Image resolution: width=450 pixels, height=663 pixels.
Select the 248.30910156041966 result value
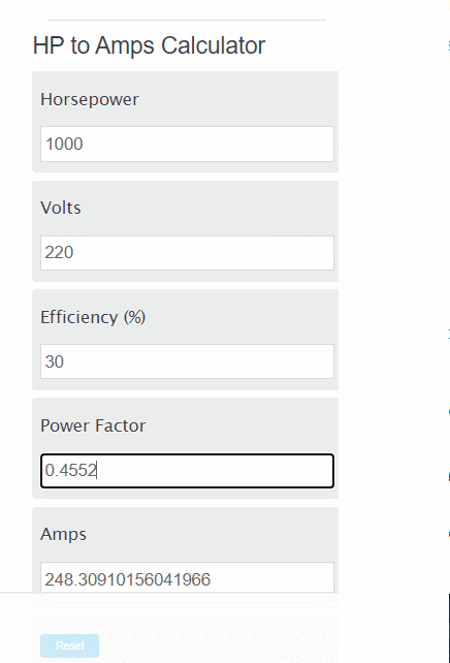coord(128,579)
